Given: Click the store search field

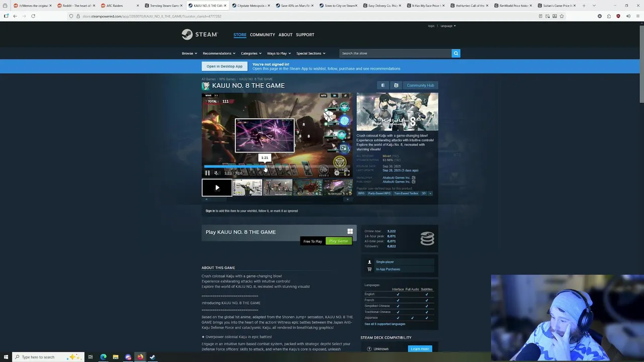Looking at the screenshot, I should (395, 53).
